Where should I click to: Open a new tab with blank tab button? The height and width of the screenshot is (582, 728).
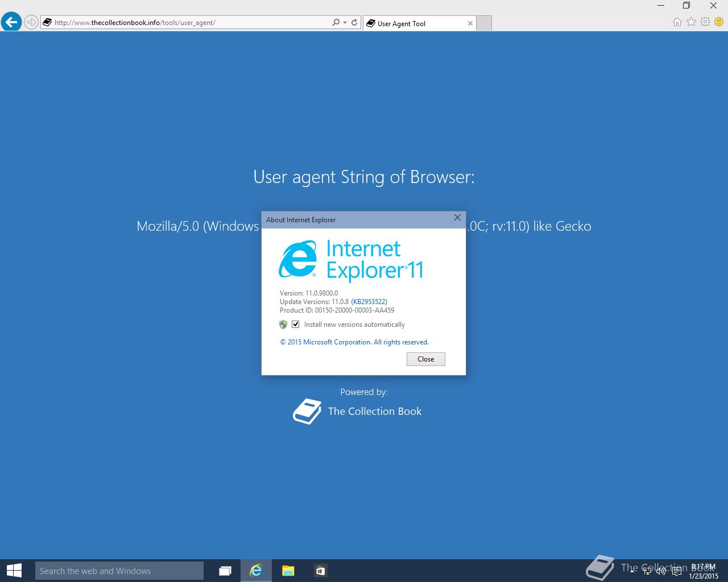coord(483,23)
